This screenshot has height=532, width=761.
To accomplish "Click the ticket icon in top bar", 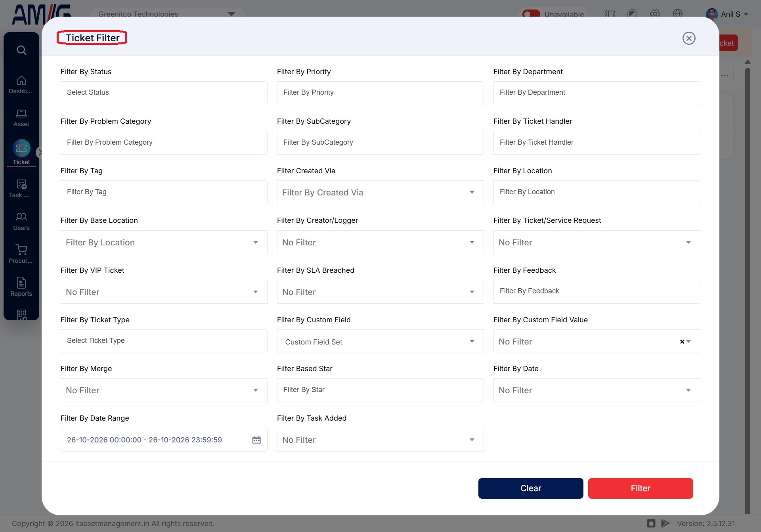I will [x=610, y=13].
